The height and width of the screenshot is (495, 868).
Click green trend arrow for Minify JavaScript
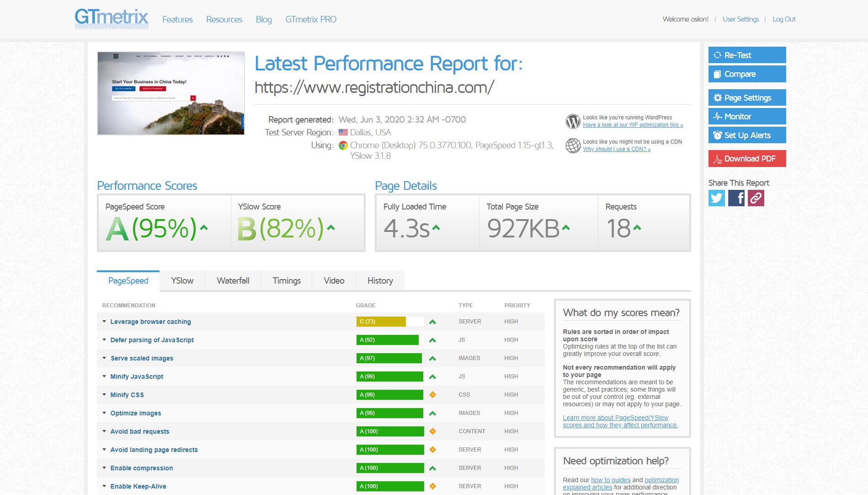tap(432, 377)
